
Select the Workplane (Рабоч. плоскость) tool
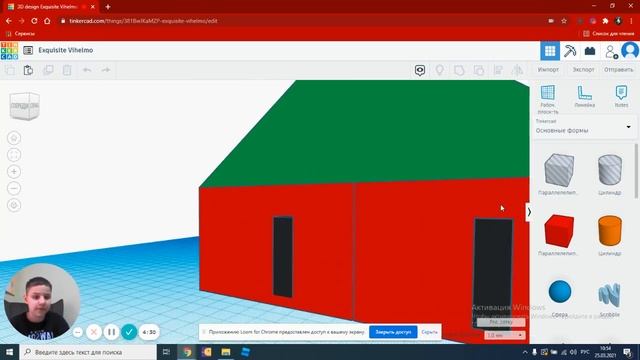click(x=548, y=99)
